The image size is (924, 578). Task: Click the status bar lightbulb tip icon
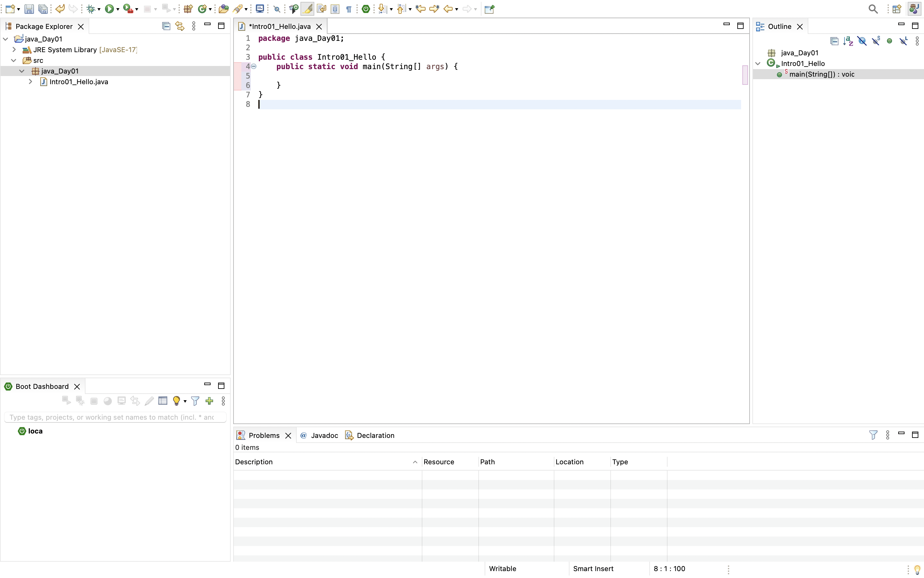pos(917,570)
